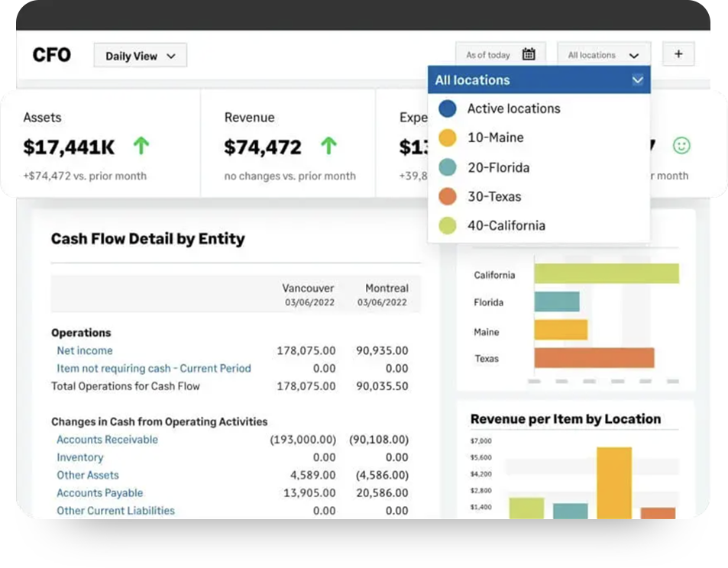Click the green up arrow beside Revenue
The image size is (728, 568).
click(328, 146)
